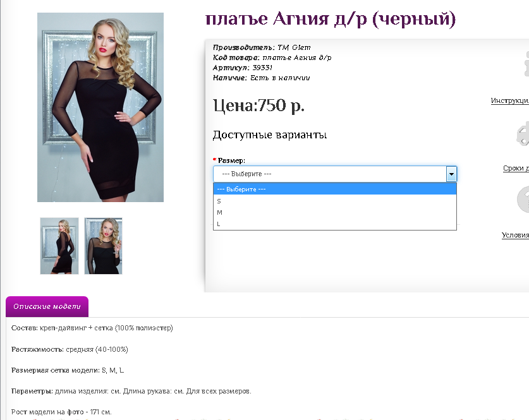Click the product title 'платье Агния д/р (черный)'

tap(331, 19)
